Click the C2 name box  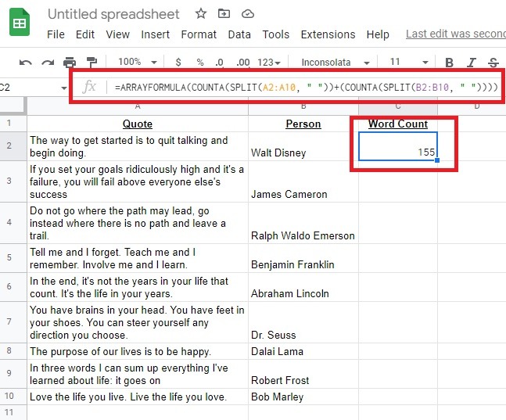coord(29,88)
